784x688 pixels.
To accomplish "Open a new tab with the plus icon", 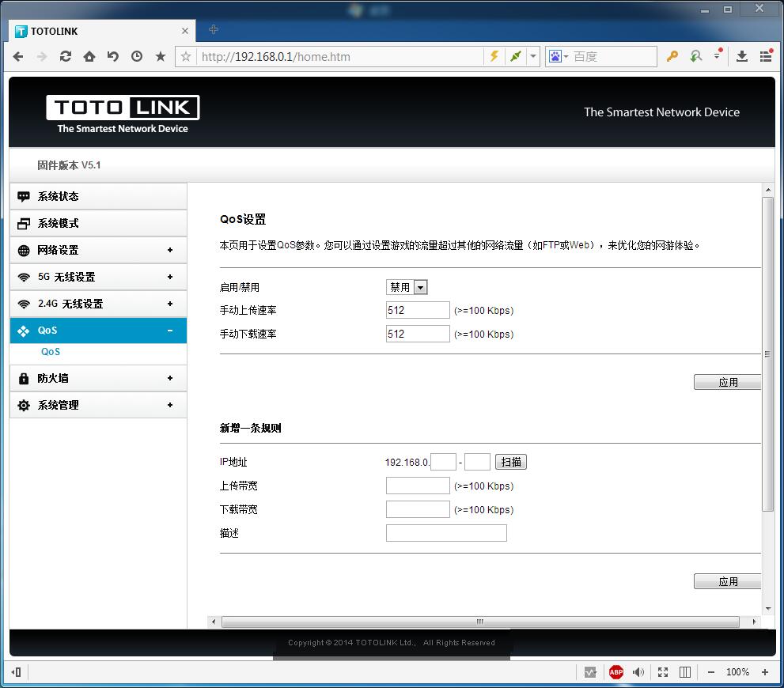I will click(214, 29).
